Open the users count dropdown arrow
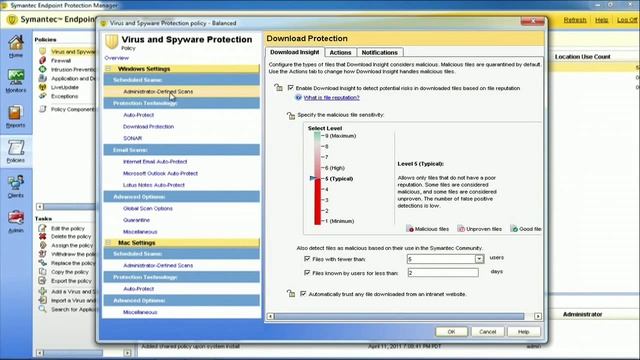 (479, 259)
